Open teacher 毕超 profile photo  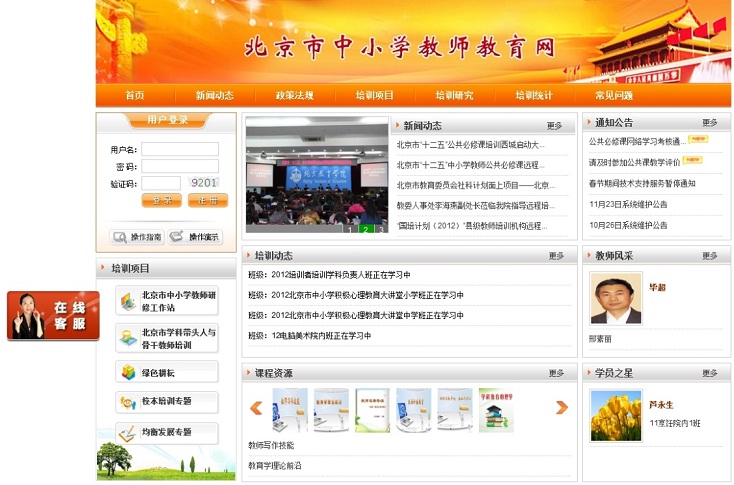click(x=615, y=299)
